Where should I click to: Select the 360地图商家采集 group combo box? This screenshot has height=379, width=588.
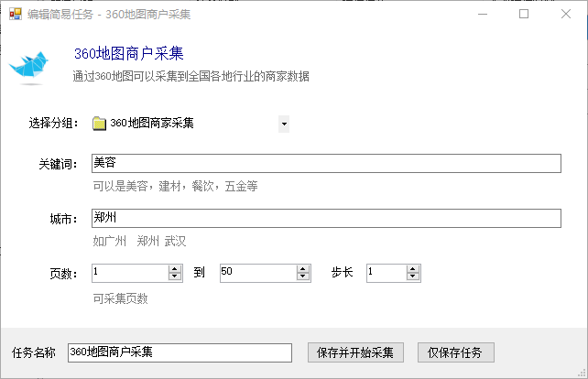[191, 124]
